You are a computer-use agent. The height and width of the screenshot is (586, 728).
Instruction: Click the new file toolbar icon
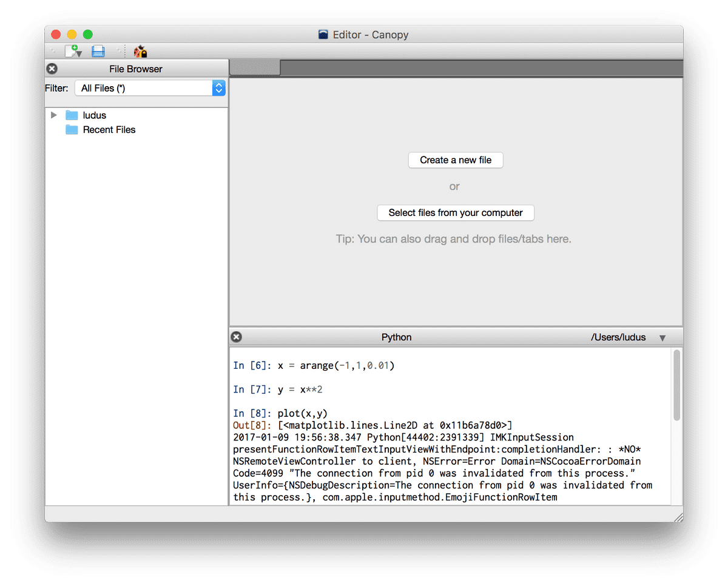pos(70,51)
